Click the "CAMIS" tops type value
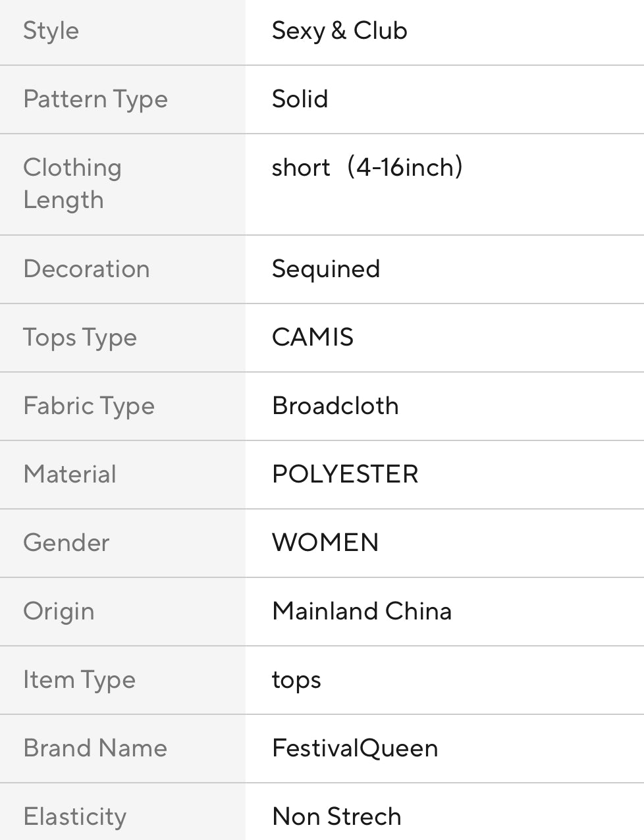Viewport: 644px width, 840px height. (x=313, y=338)
